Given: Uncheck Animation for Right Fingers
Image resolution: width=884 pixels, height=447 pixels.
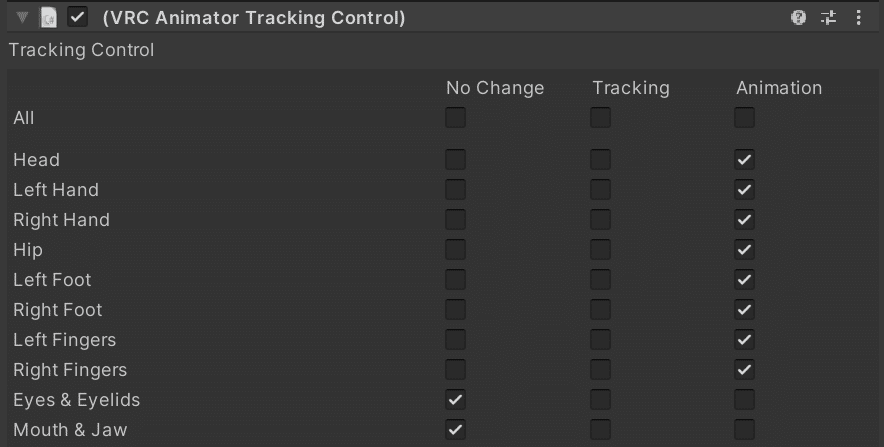Looking at the screenshot, I should (x=744, y=369).
